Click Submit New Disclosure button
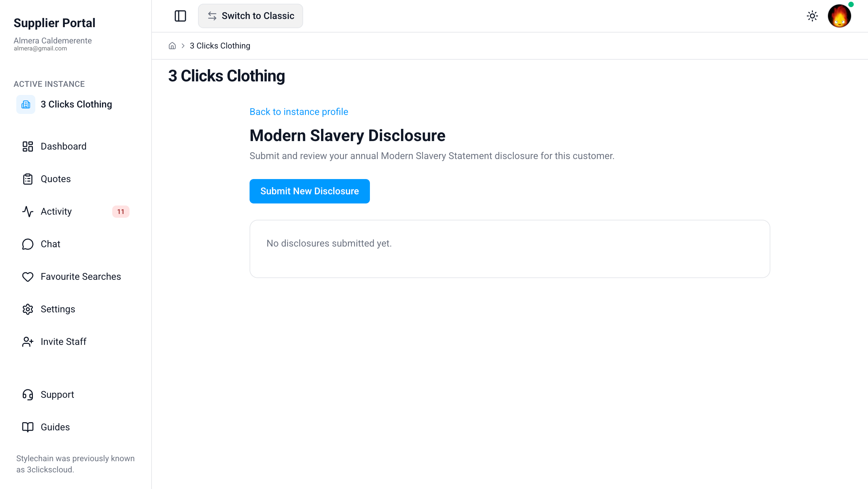Viewport: 868px width, 489px height. 310,191
